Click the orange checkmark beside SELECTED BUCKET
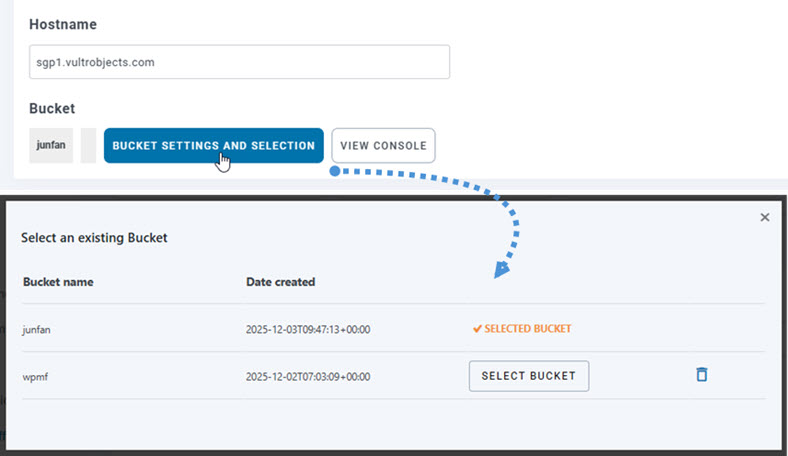Image resolution: width=788 pixels, height=456 pixels. (477, 328)
